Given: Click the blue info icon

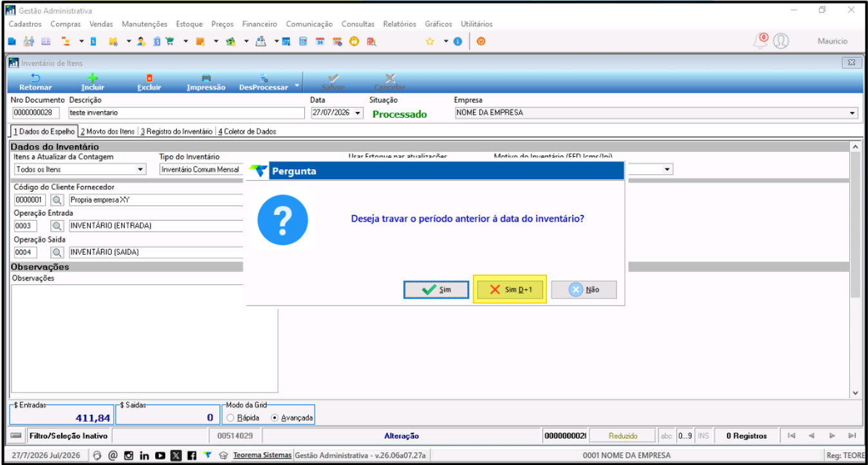Looking at the screenshot, I should point(457,41).
